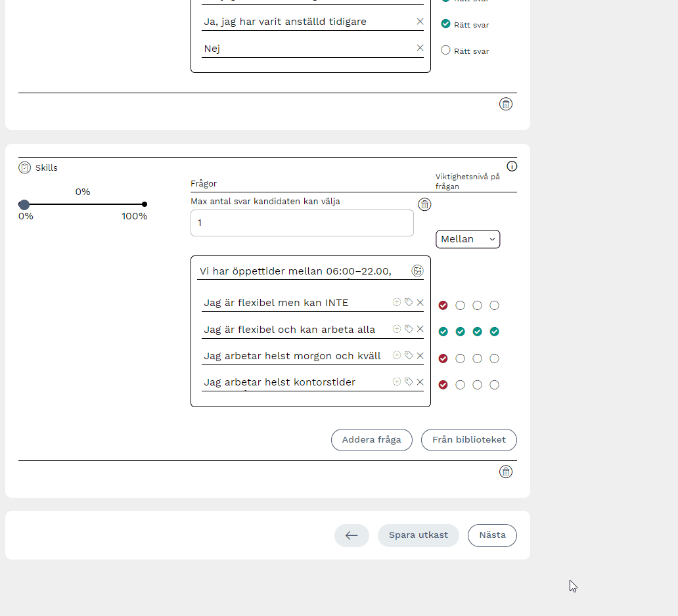Mark 'Nej' as Rätt svar
The width and height of the screenshot is (678, 616).
click(x=445, y=50)
